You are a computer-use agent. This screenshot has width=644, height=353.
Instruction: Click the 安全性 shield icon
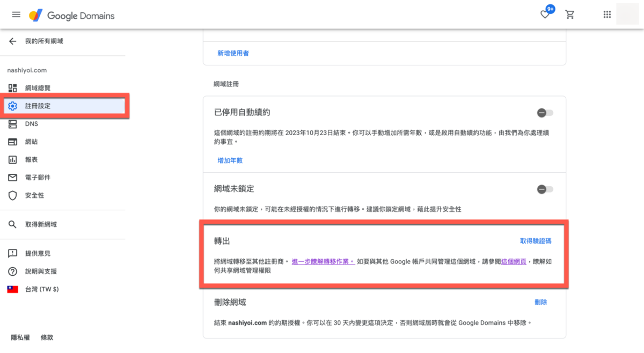13,195
